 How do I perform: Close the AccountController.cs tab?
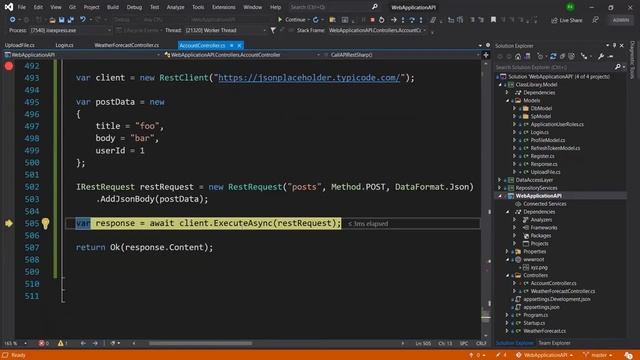pyautogui.click(x=239, y=45)
